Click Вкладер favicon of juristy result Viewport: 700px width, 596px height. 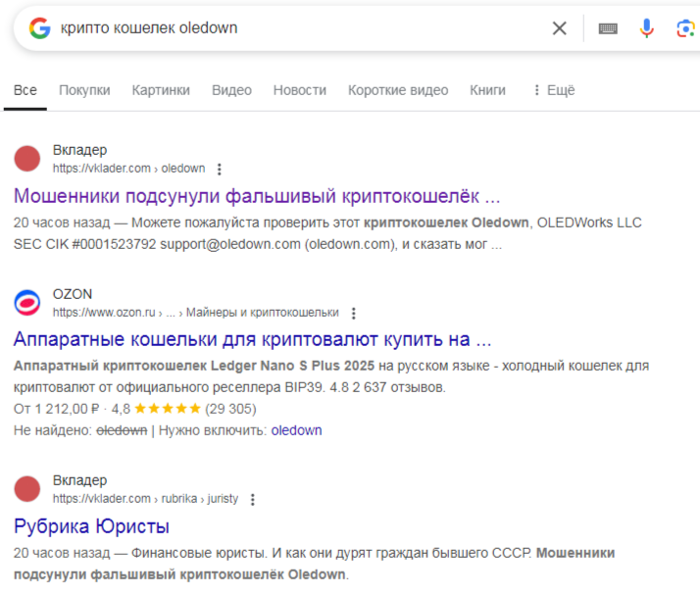[27, 489]
